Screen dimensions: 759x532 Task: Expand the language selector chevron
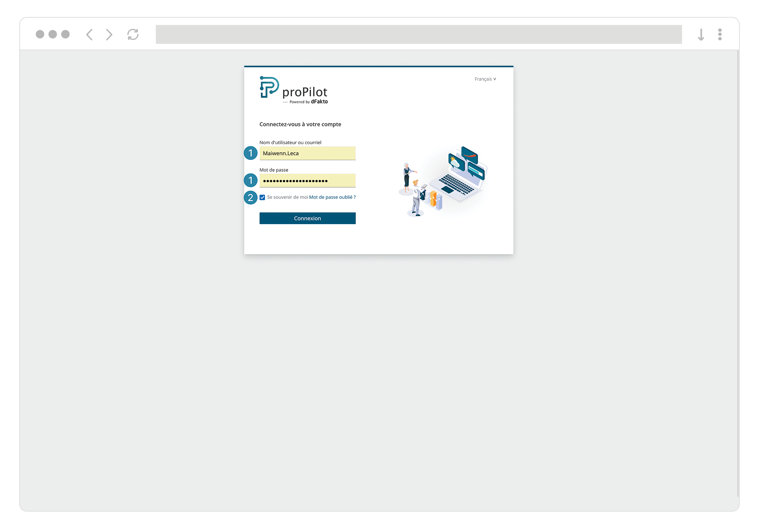495,79
